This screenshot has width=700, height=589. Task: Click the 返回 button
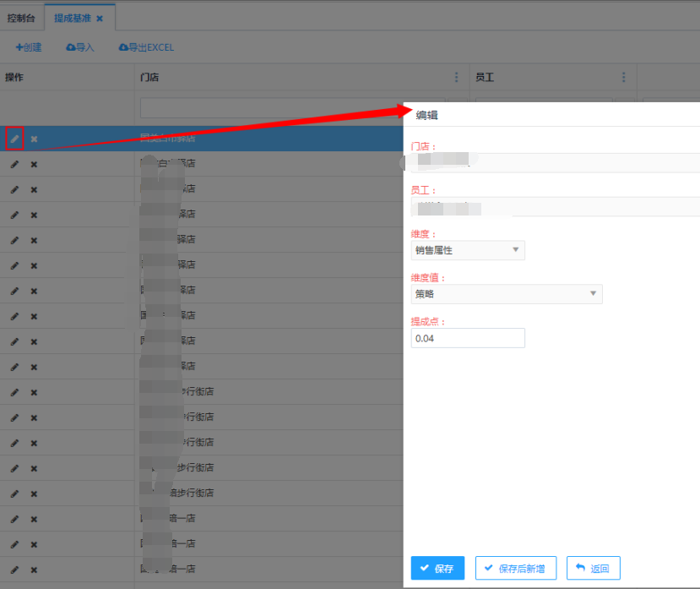coord(593,568)
